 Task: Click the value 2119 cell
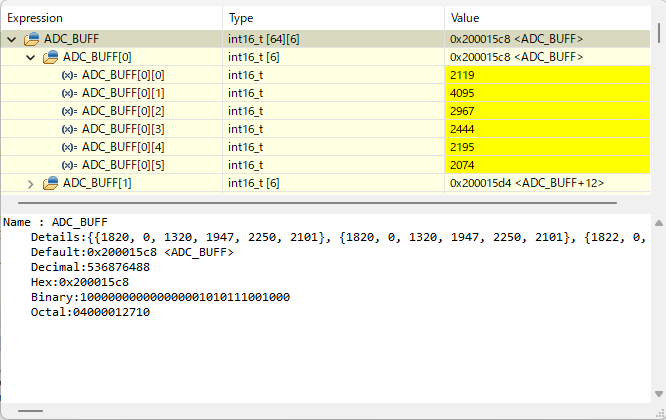tap(547, 75)
